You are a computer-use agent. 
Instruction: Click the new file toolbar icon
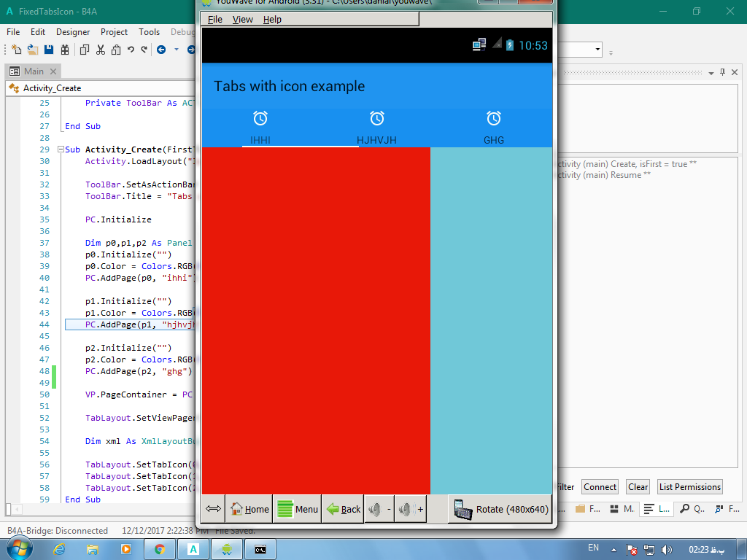pyautogui.click(x=16, y=50)
